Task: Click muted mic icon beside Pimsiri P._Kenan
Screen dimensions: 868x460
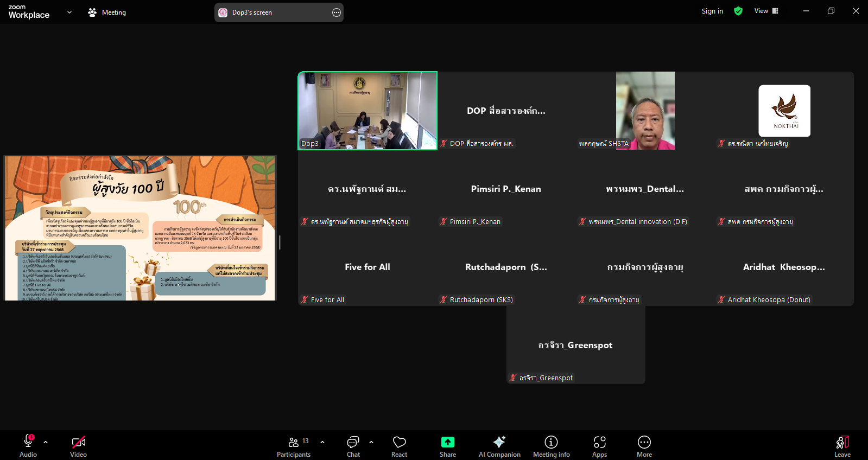Action: pyautogui.click(x=444, y=221)
